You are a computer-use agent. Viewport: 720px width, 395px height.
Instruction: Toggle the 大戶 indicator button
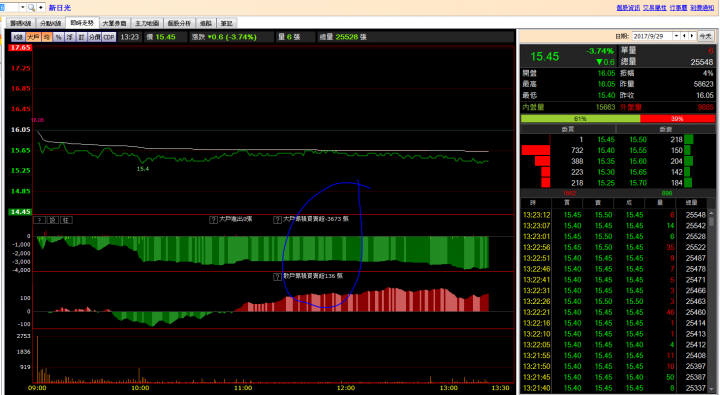tap(33, 37)
